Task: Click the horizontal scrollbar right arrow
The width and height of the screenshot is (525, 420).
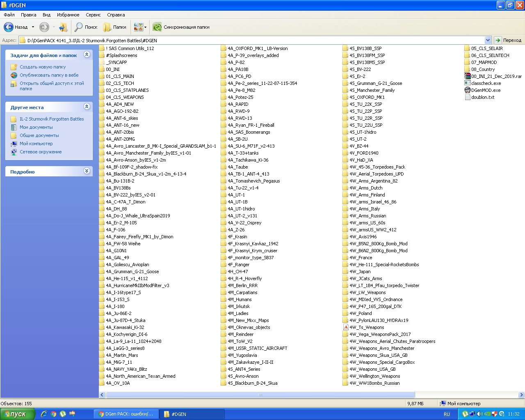Action: pyautogui.click(x=521, y=395)
